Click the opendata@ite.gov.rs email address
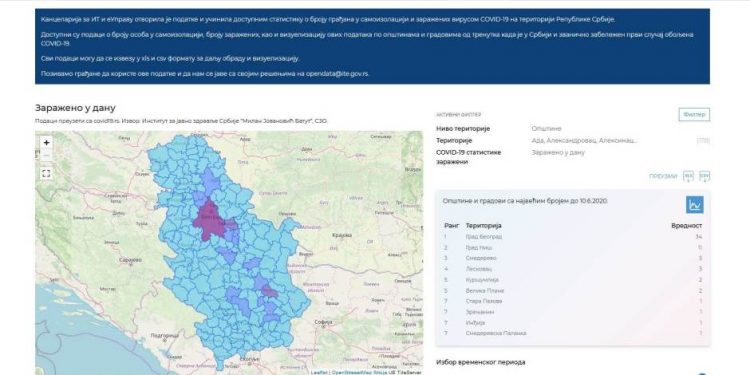750x375 pixels. click(337, 74)
